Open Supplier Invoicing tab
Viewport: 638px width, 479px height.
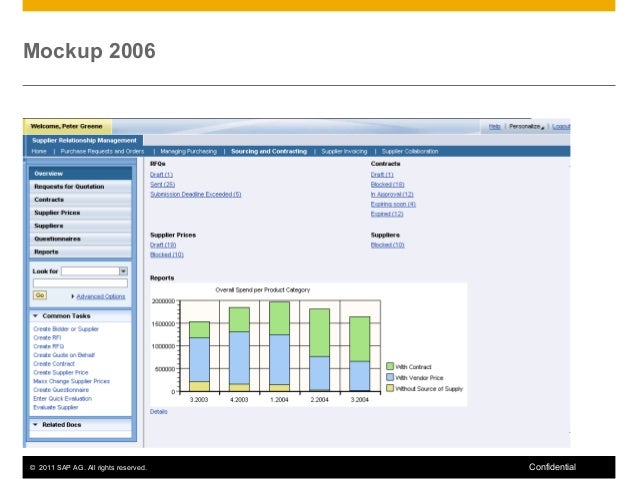(x=344, y=151)
